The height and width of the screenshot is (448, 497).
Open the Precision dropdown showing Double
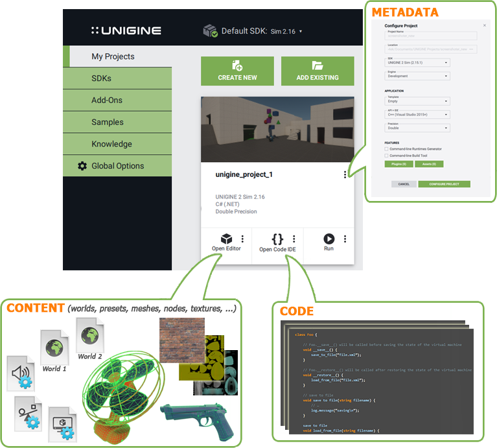tap(417, 128)
